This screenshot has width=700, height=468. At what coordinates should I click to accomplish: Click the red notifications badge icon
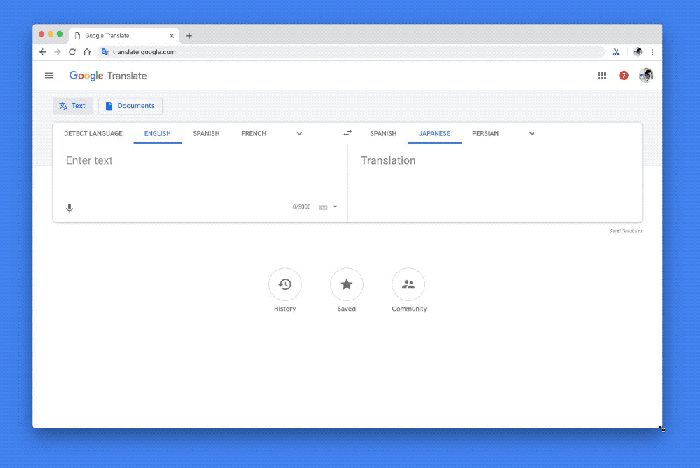(x=624, y=75)
